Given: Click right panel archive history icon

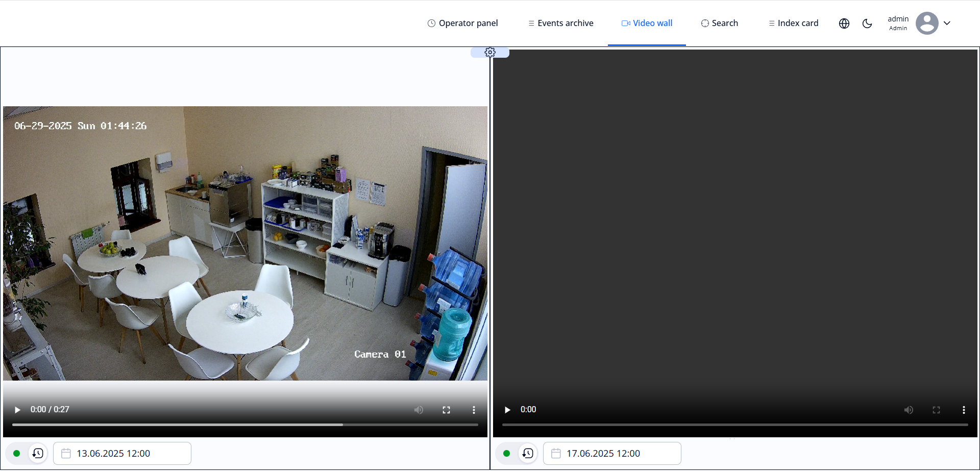Looking at the screenshot, I should tap(528, 453).
